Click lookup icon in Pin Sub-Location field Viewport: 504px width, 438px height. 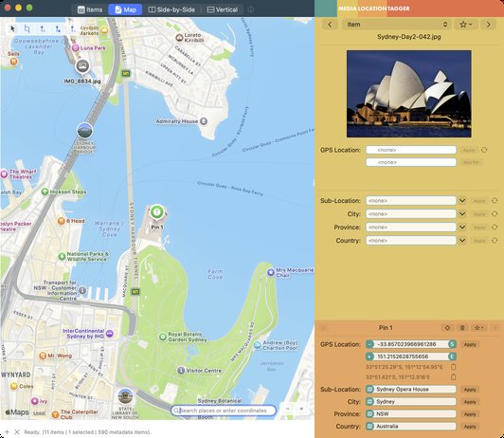369,390
